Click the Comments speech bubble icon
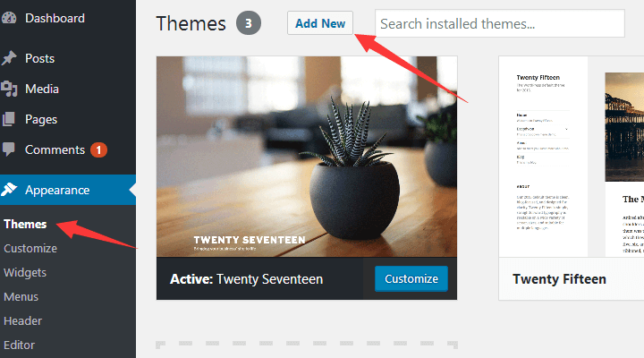644x358 pixels. click(x=10, y=149)
